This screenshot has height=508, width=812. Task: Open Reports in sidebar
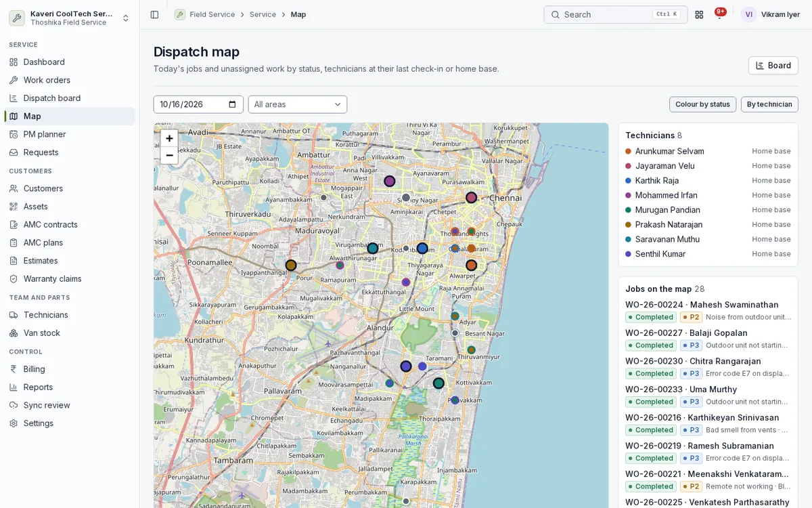click(70, 387)
